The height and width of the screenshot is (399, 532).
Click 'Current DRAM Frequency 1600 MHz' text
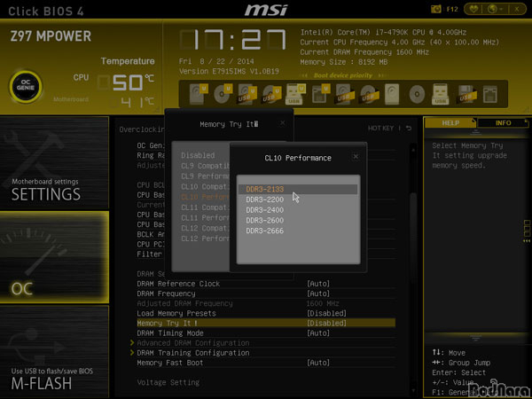364,52
